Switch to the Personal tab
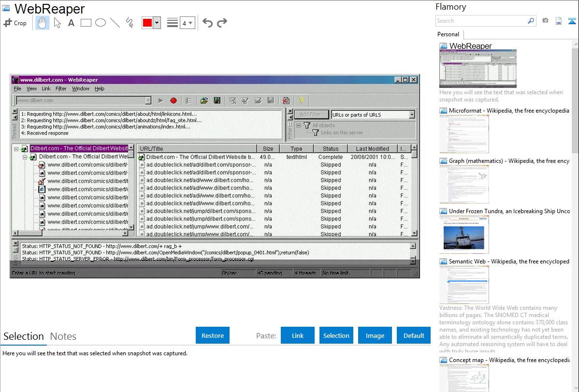 (x=449, y=34)
